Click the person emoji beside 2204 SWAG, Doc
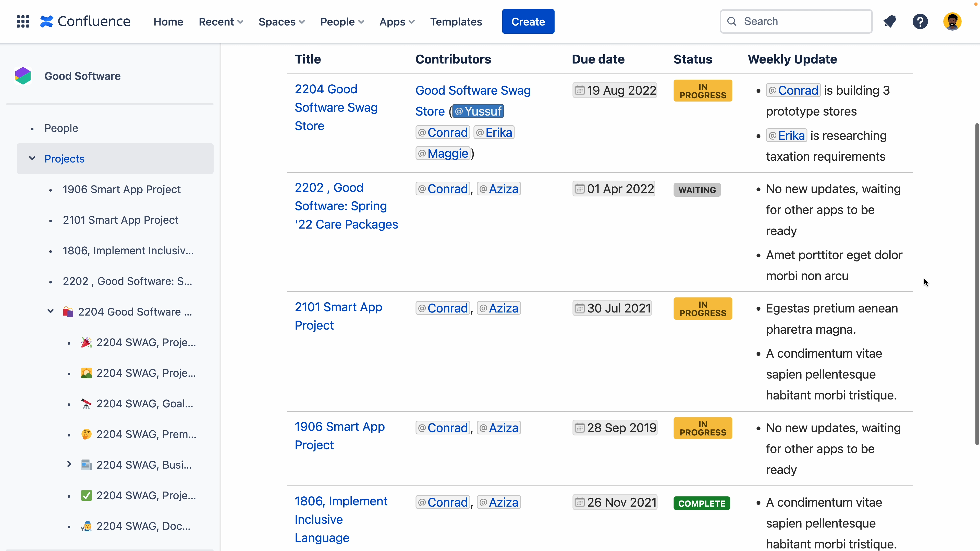The height and width of the screenshot is (551, 980). coord(86,526)
